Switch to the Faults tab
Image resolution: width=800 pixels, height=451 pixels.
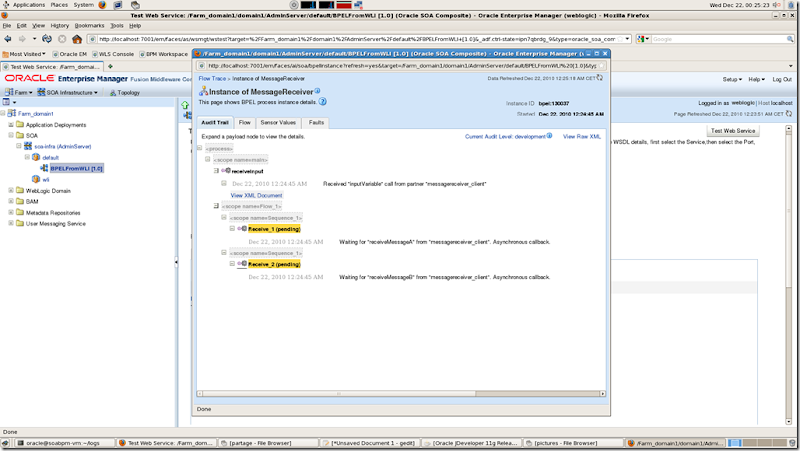pos(316,122)
